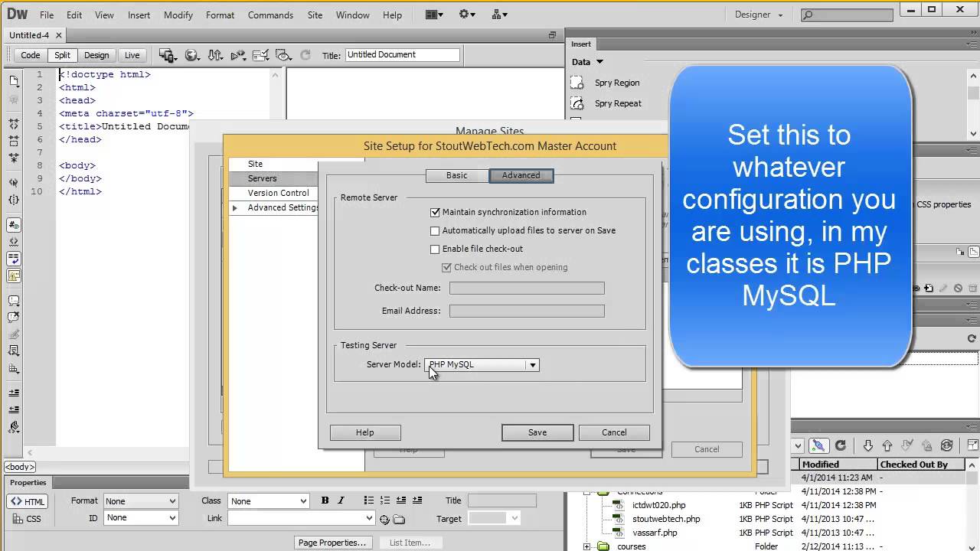Expand Advanced Settings in Site Setup
This screenshot has width=980, height=551.
point(235,207)
